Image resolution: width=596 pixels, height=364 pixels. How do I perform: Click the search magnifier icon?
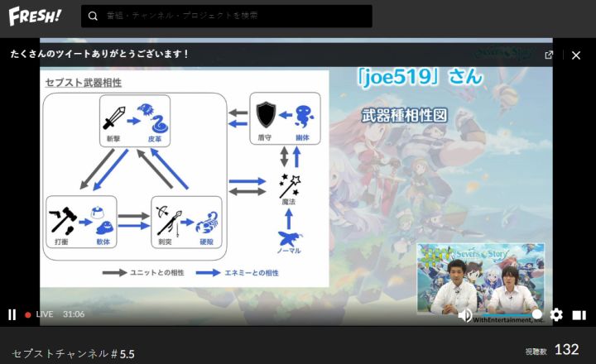[x=93, y=16]
